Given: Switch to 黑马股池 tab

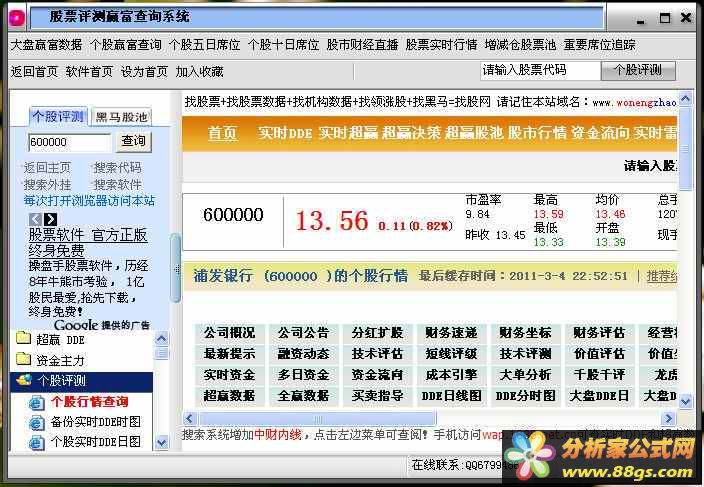Looking at the screenshot, I should pos(121,117).
